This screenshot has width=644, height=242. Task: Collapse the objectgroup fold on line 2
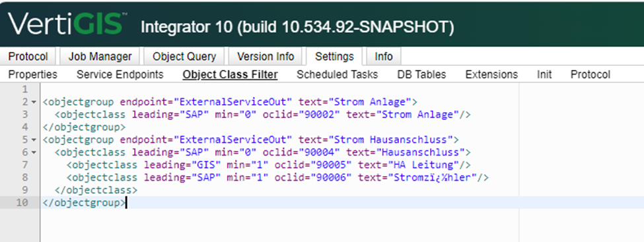coord(34,102)
